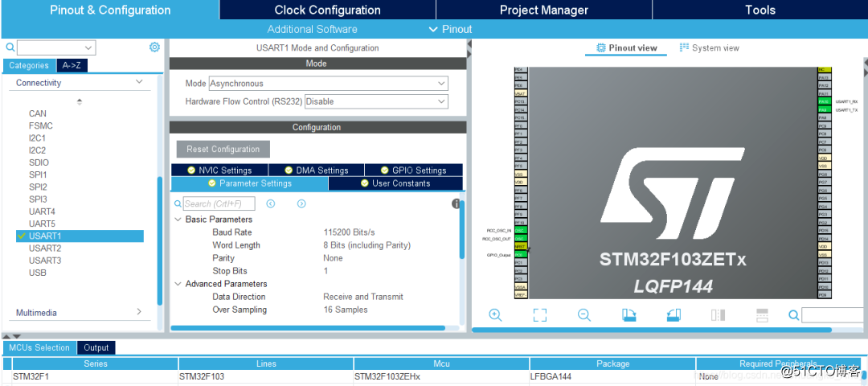This screenshot has width=868, height=386.
Task: Rotate the chip view clockwise
Action: pos(629,315)
